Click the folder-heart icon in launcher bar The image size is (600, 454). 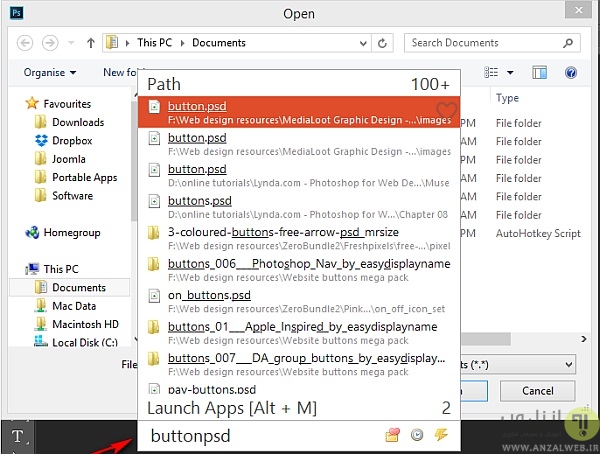[393, 435]
